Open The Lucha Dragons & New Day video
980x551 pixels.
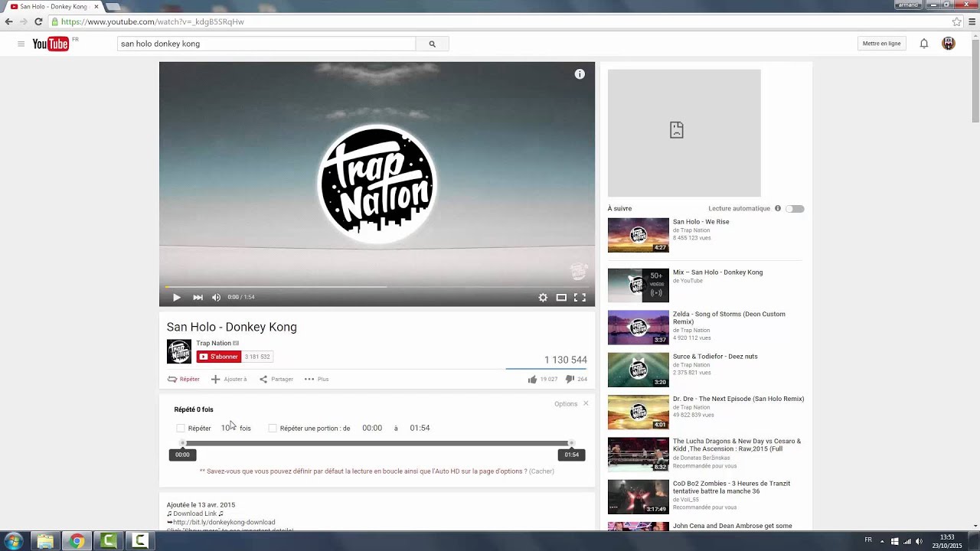(737, 445)
